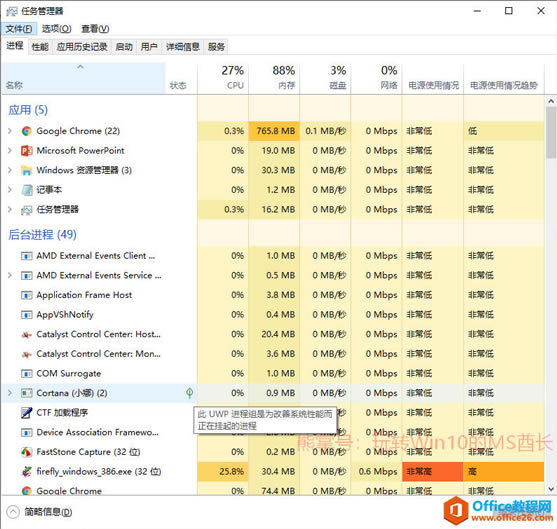Click the AMD External Events Service icon
This screenshot has height=529, width=557.
click(x=26, y=276)
